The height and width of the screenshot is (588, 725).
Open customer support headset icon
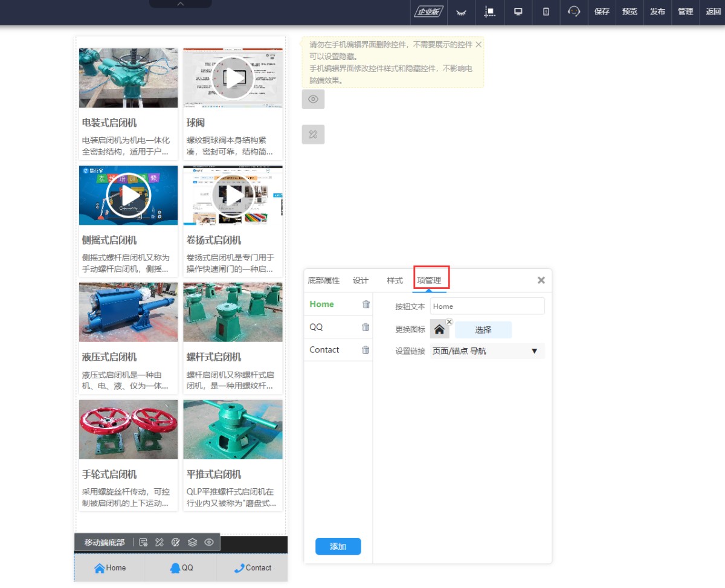click(574, 11)
